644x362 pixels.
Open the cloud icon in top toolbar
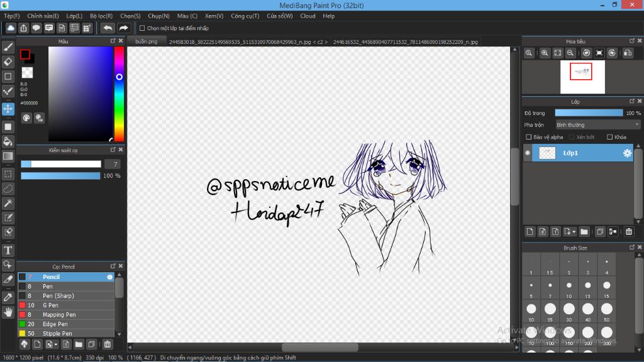11,28
